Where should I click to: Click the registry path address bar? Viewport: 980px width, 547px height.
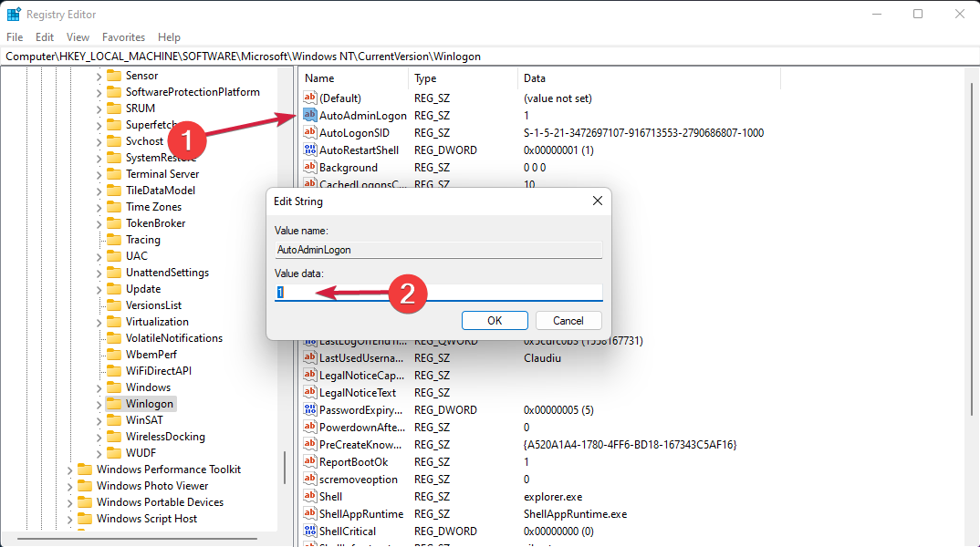tap(490, 57)
